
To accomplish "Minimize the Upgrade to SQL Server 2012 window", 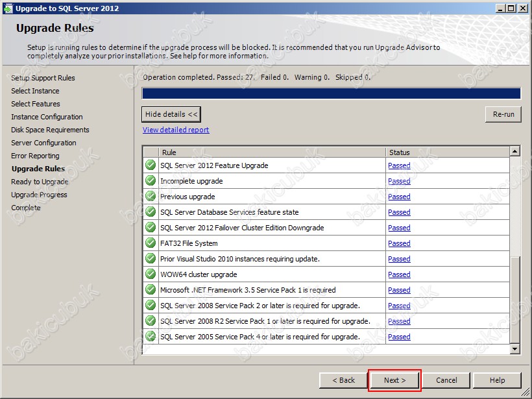I will [x=500, y=8].
